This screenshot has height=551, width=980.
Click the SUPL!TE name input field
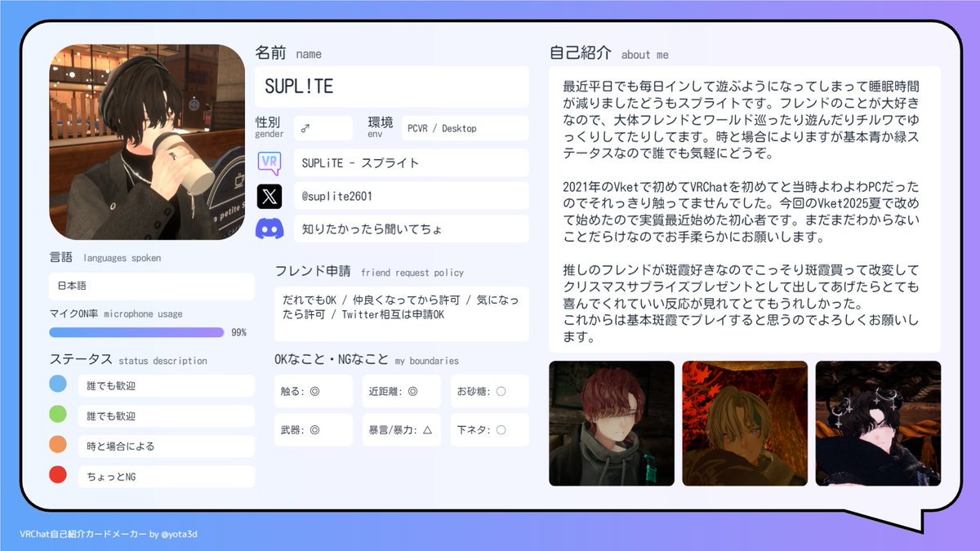[390, 85]
